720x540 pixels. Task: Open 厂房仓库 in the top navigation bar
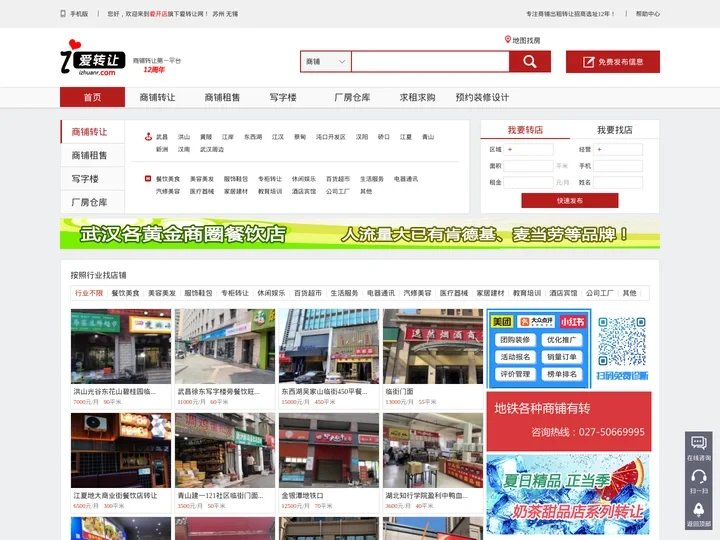[x=352, y=97]
